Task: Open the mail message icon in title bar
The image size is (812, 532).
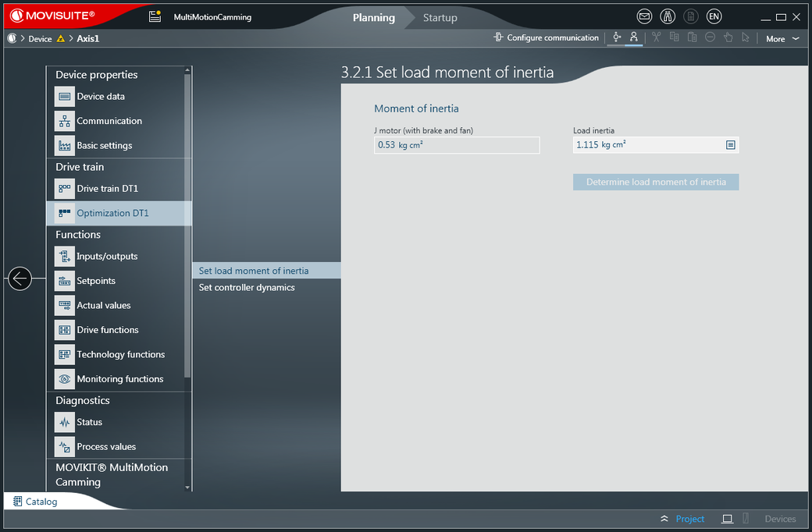Action: click(x=644, y=16)
